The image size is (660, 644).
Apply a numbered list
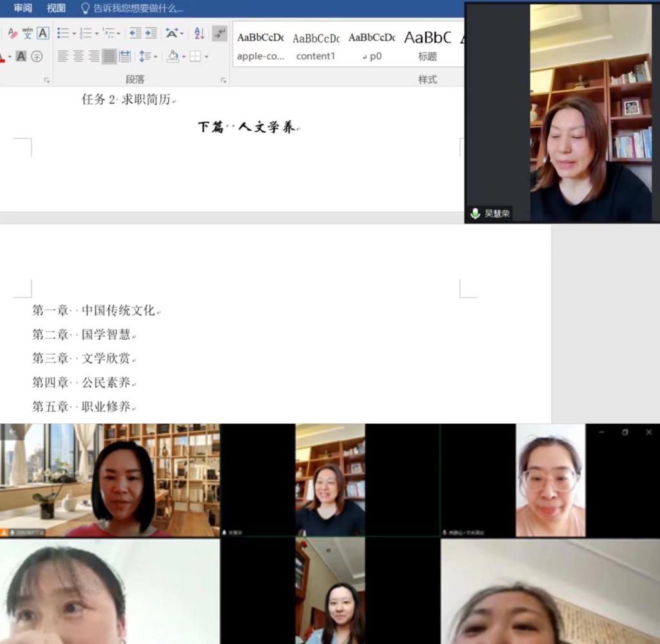pyautogui.click(x=86, y=34)
